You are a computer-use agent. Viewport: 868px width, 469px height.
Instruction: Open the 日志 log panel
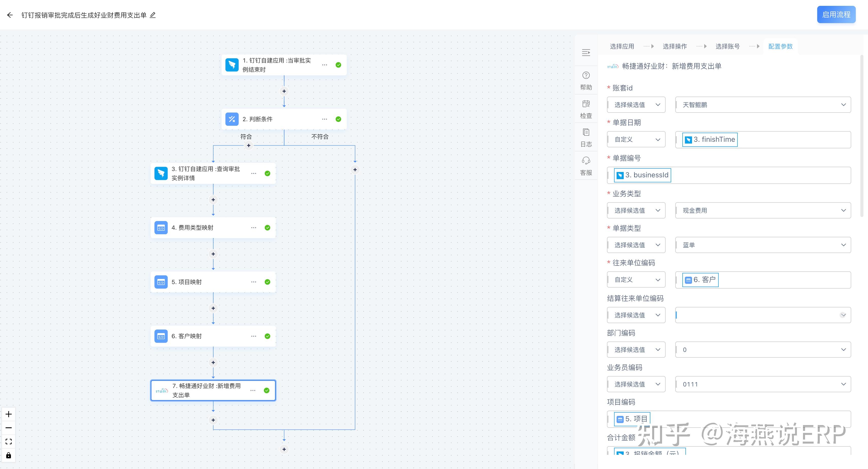click(x=586, y=132)
